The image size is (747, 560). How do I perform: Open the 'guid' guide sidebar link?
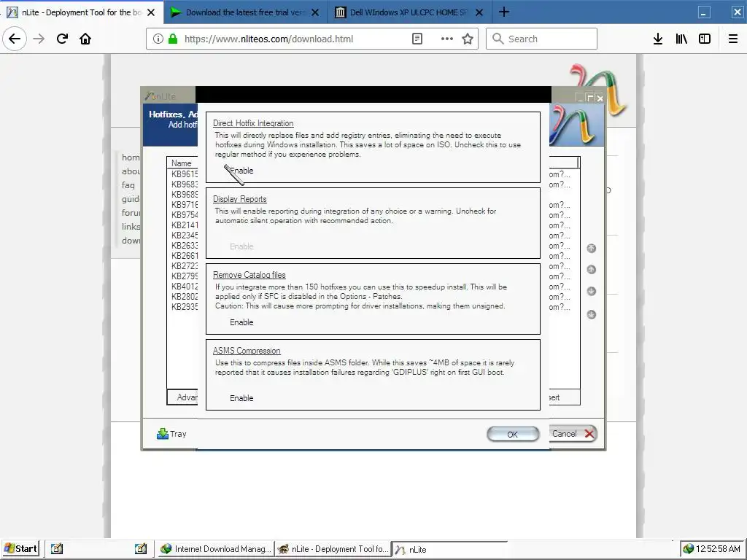pos(131,198)
